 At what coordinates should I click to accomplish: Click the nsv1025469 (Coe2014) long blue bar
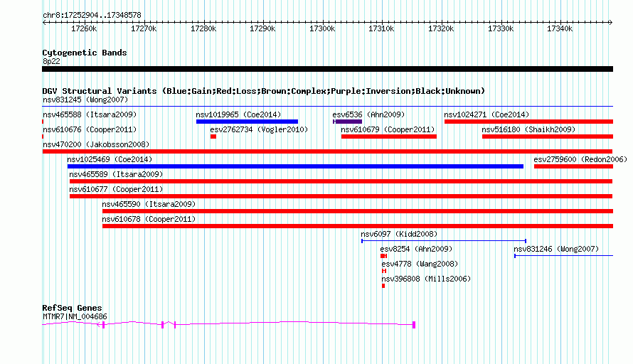point(295,166)
